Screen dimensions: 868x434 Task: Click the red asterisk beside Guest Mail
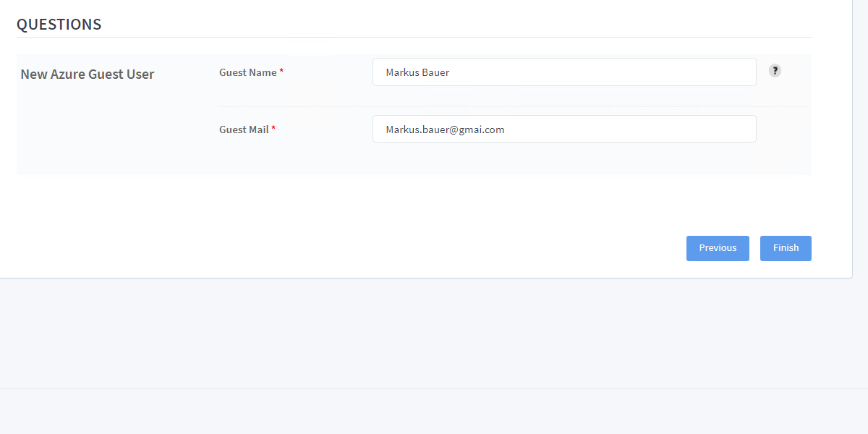[x=273, y=129]
